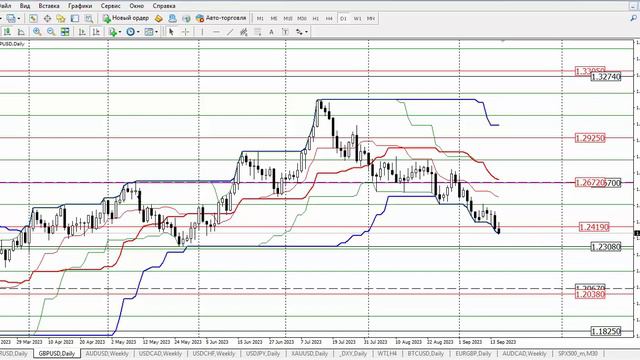The image size is (640, 360).
Task: Switch to USDCAD,Weekly chart tab
Action: 160,353
